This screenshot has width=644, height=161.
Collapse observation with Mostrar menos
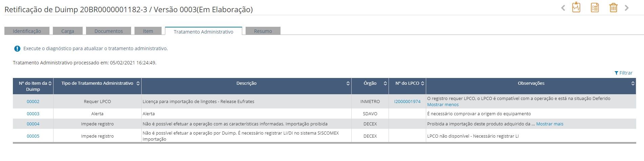click(x=443, y=105)
